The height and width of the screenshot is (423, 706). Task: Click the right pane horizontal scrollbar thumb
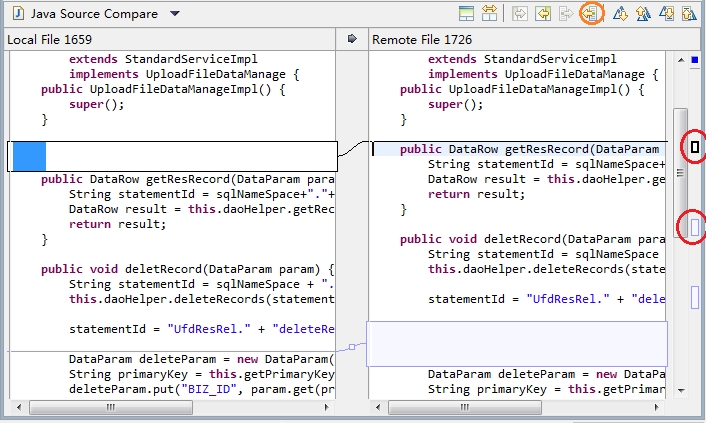(x=465, y=407)
